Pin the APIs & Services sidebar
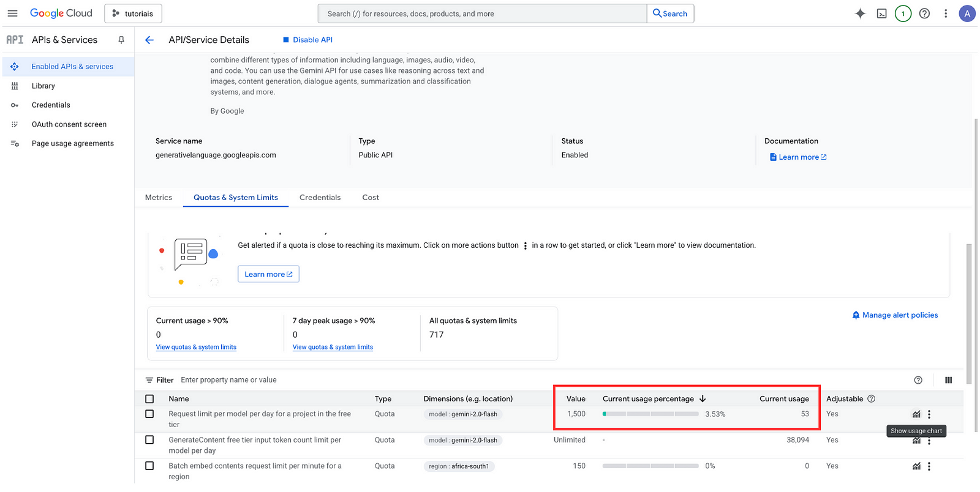 pyautogui.click(x=121, y=40)
